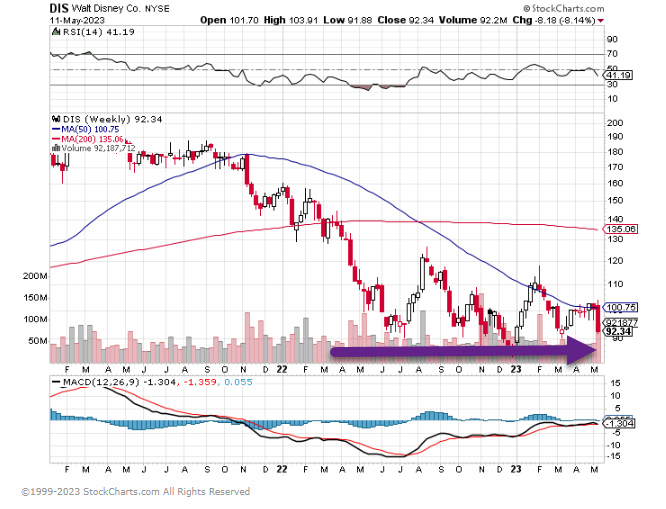
Task: Click the 200 label on the price axis
Action: (x=615, y=123)
